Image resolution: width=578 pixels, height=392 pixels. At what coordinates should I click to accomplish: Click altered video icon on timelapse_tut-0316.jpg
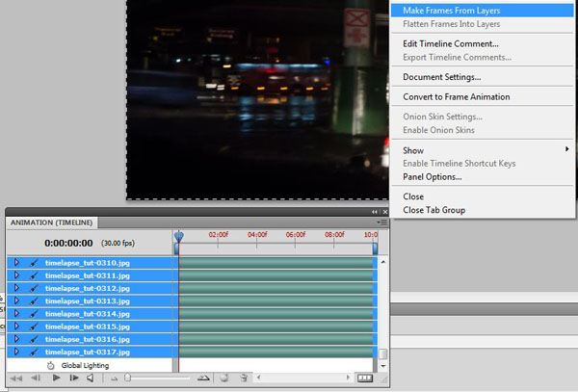(x=34, y=339)
